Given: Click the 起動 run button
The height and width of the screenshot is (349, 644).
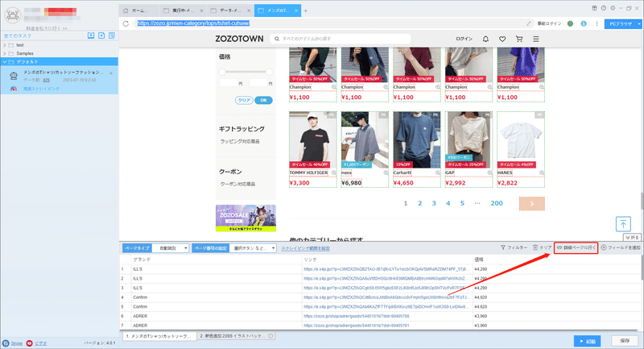Looking at the screenshot, I should [x=588, y=341].
